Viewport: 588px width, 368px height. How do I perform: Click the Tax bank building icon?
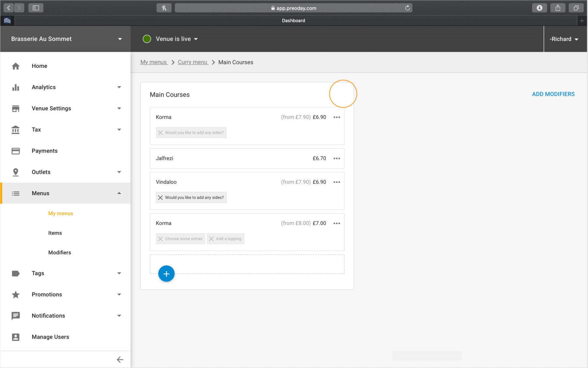click(15, 130)
